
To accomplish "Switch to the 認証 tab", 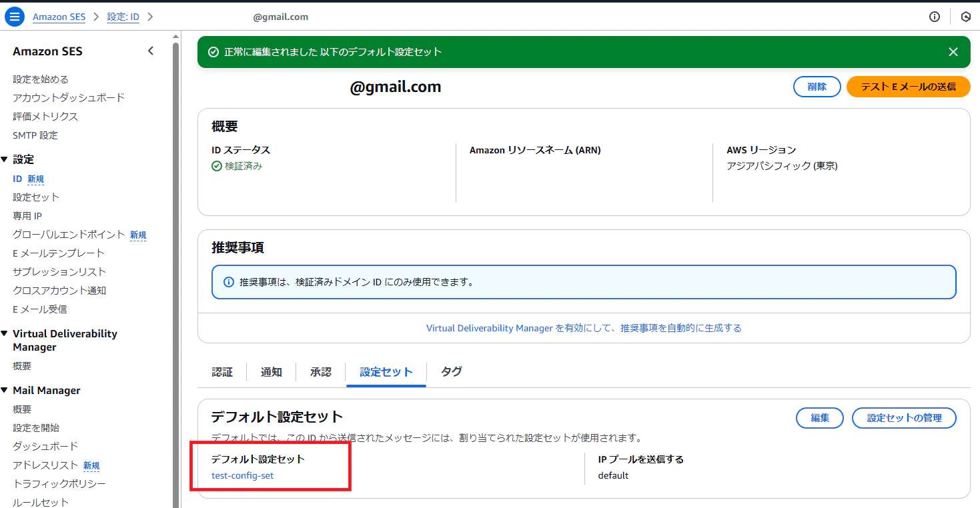I will coord(222,372).
